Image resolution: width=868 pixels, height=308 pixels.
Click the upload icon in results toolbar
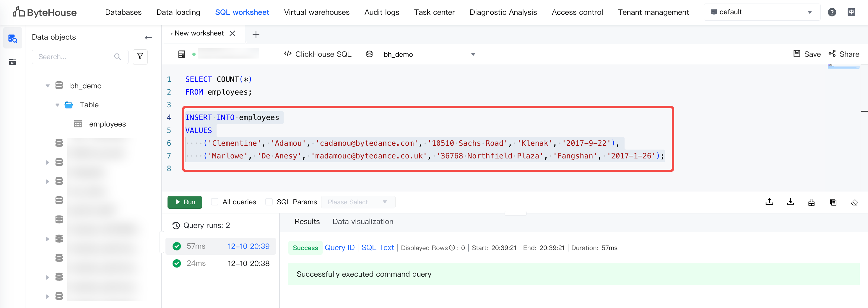coord(769,202)
